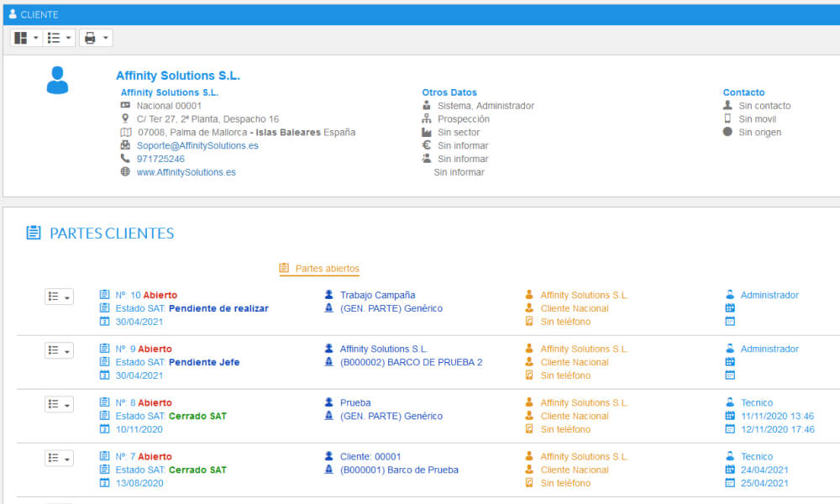Click the Soporte@AffinitySolutions.es email link
The width and height of the screenshot is (840, 504).
coord(197,145)
